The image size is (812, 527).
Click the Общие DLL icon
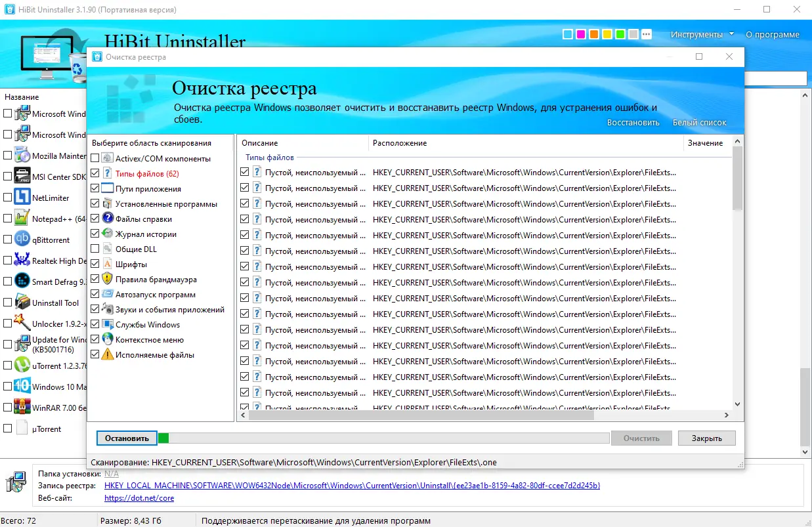108,249
